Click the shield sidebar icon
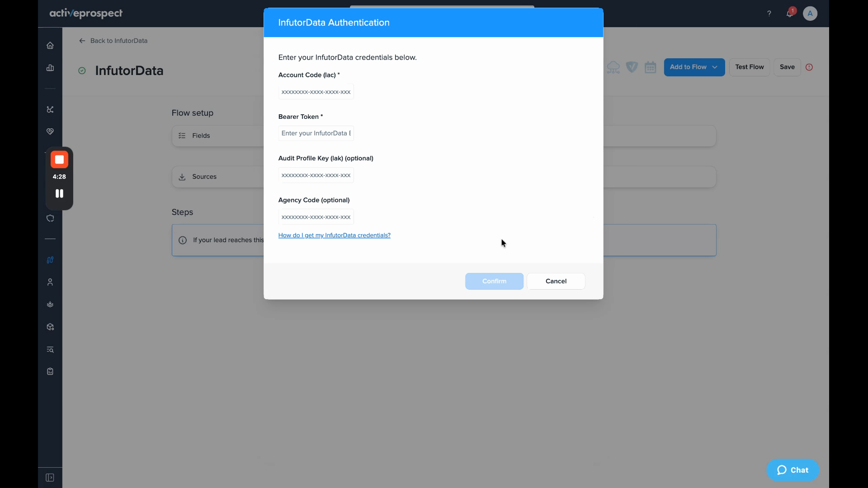This screenshot has height=488, width=868. [50, 218]
